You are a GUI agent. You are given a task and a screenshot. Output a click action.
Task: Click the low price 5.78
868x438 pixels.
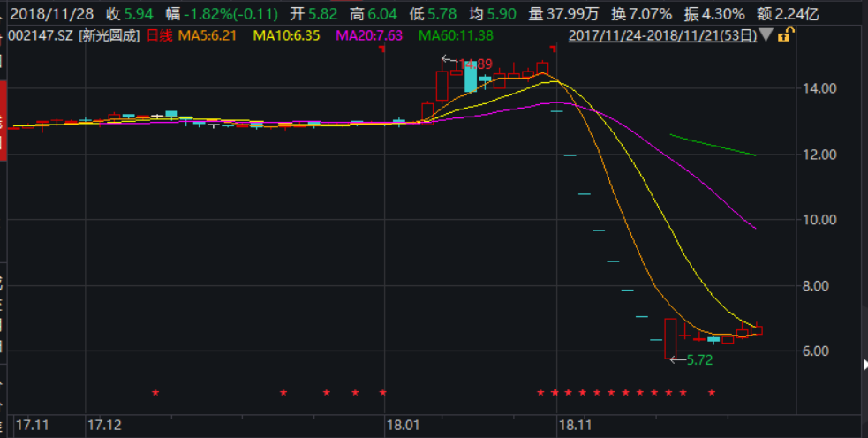pyautogui.click(x=442, y=14)
